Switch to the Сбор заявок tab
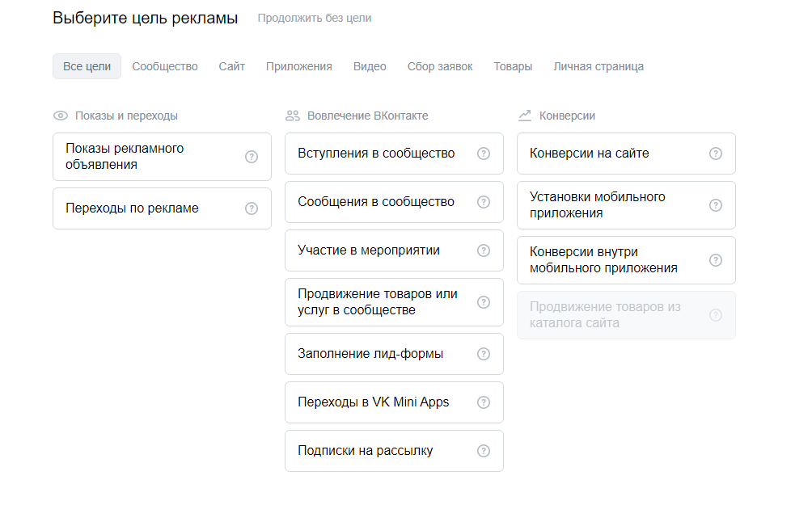The image size is (812, 505). tap(440, 66)
